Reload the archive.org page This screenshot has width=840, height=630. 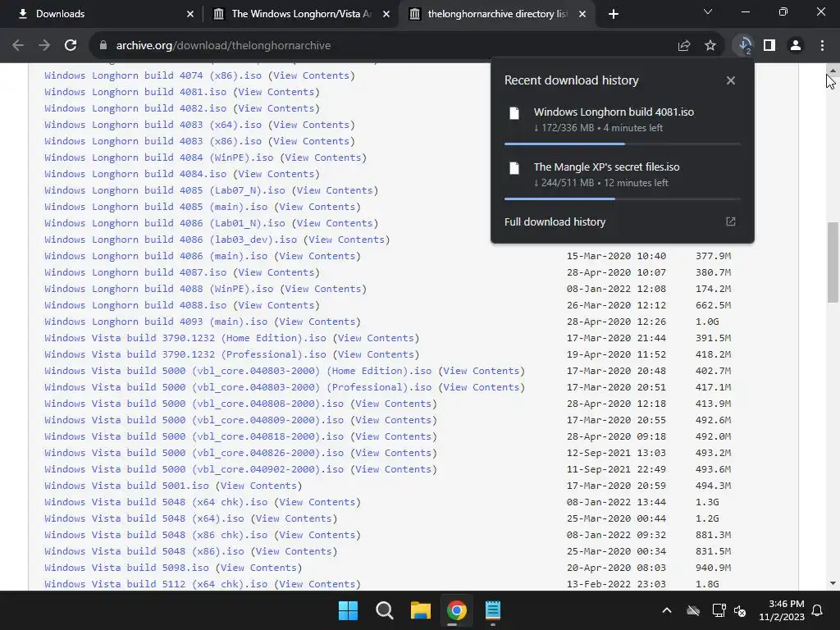[x=71, y=46]
